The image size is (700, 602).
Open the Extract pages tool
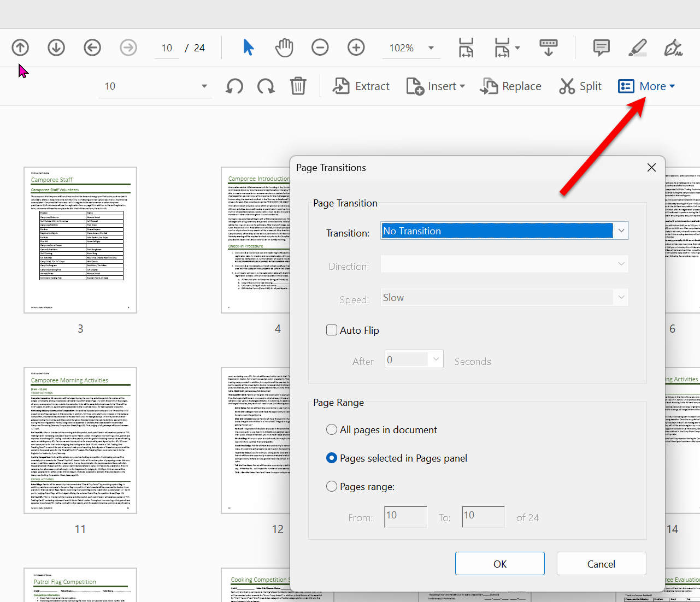[x=361, y=86]
